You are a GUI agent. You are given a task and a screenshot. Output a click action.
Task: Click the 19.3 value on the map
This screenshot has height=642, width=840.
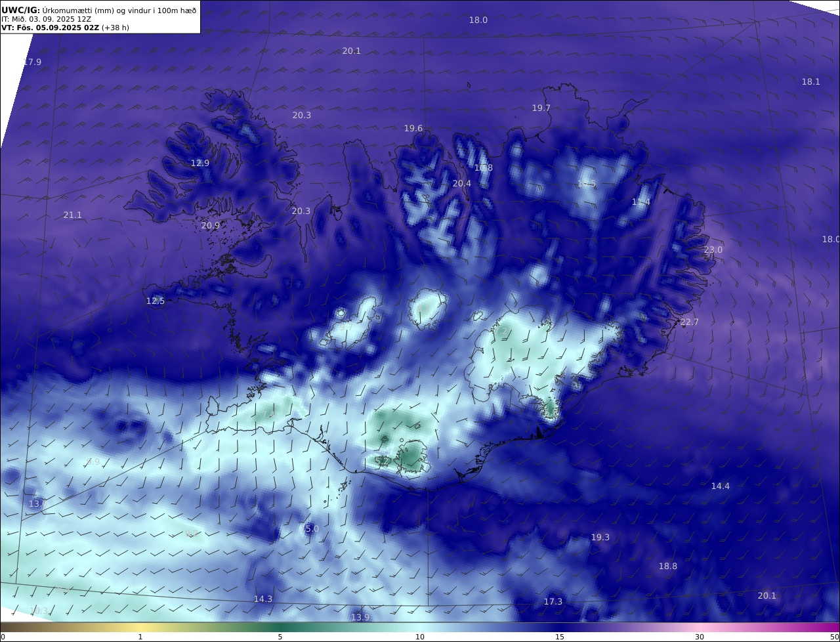tap(600, 537)
